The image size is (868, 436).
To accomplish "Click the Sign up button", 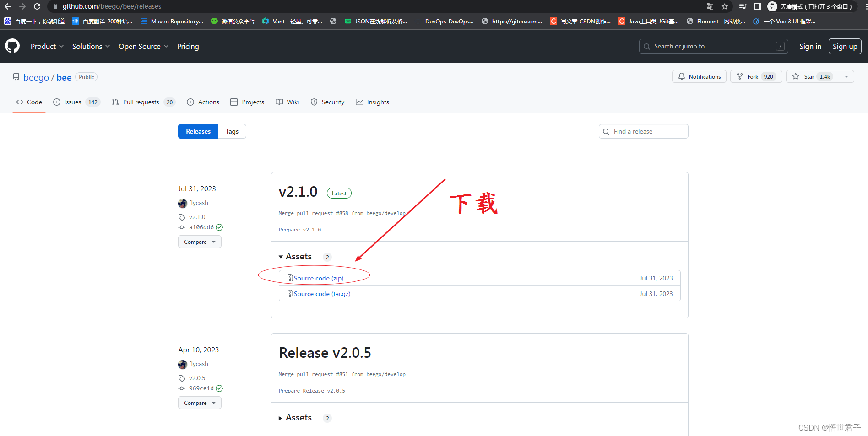I will point(845,46).
